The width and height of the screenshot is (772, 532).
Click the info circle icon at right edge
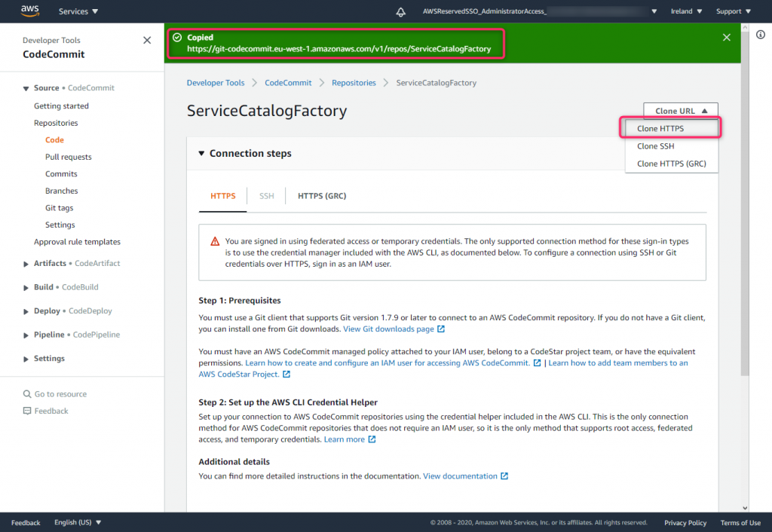tap(761, 35)
